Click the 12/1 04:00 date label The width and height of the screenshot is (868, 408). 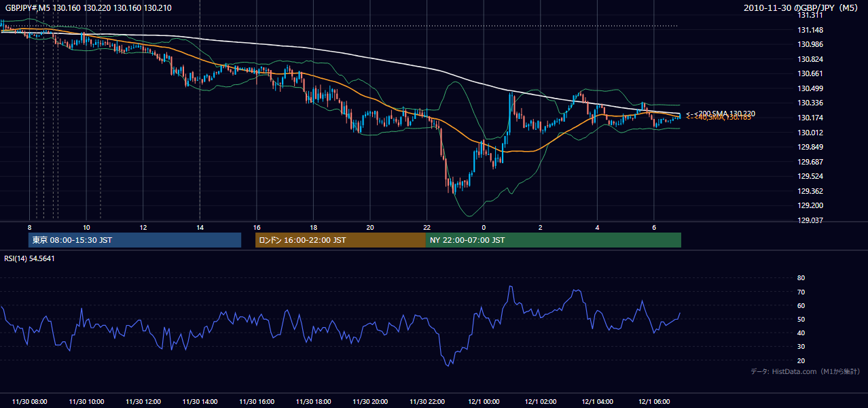(597, 402)
